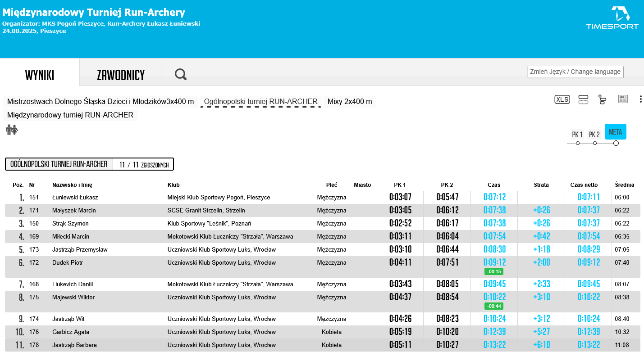Switch to the Zawodnicy tab
The image size is (644, 361).
click(121, 75)
